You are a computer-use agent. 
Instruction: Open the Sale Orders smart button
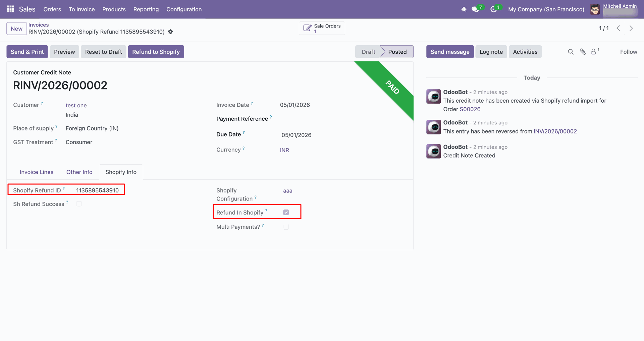coord(322,29)
